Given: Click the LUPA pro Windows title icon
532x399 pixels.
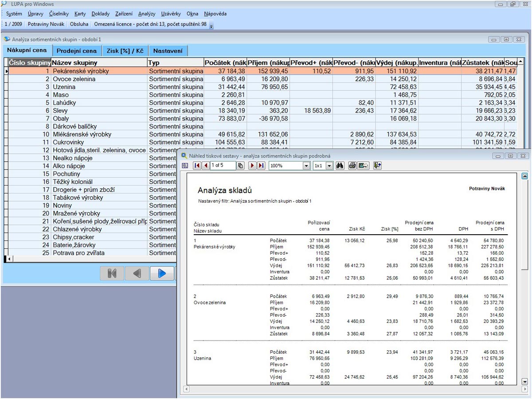Looking at the screenshot, I should [x=4, y=4].
